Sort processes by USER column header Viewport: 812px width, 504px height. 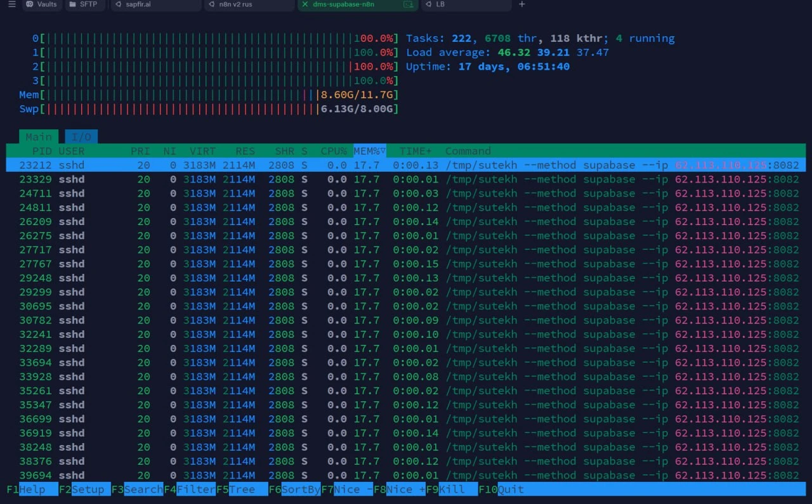72,151
